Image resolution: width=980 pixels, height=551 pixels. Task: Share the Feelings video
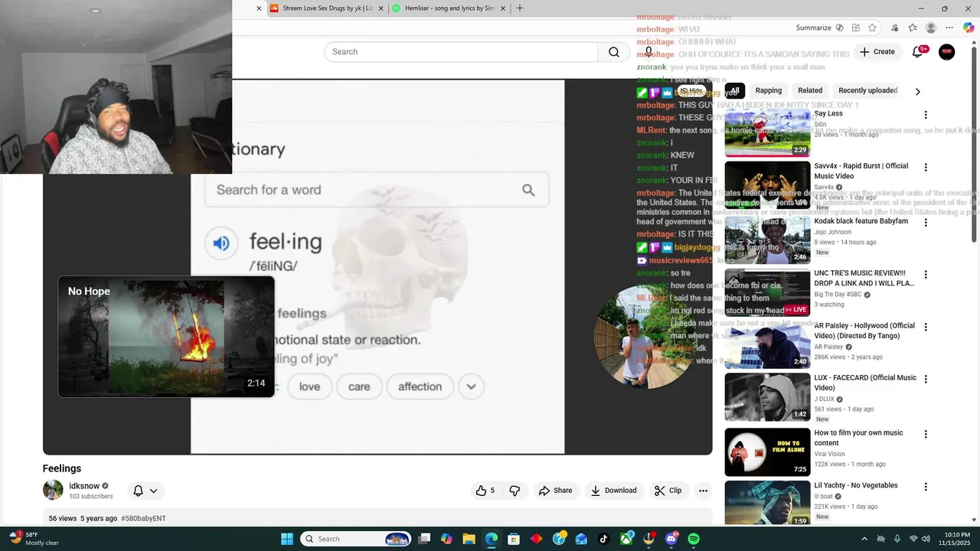click(x=556, y=491)
